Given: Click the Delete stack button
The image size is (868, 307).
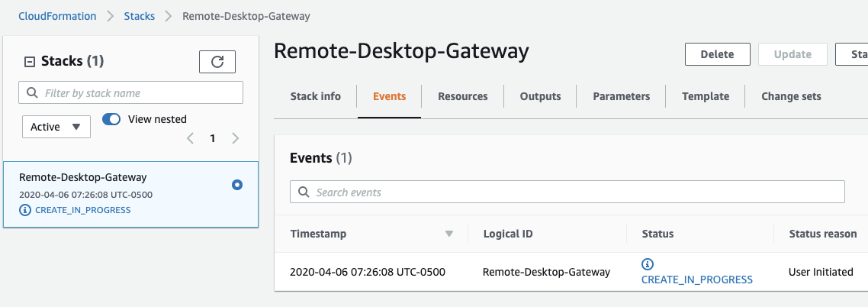Looking at the screenshot, I should tap(718, 54).
